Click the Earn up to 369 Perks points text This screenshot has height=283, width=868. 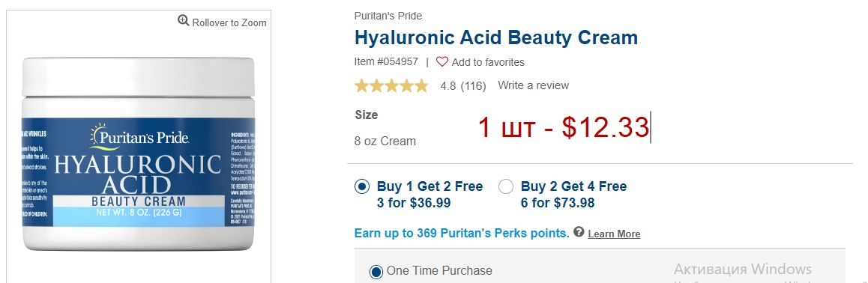(462, 234)
